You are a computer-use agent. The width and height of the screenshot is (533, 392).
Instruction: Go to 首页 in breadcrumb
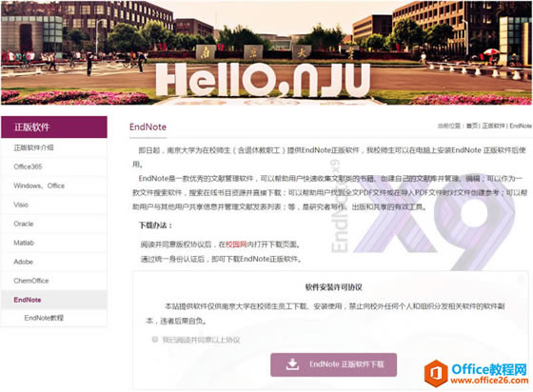pyautogui.click(x=471, y=126)
